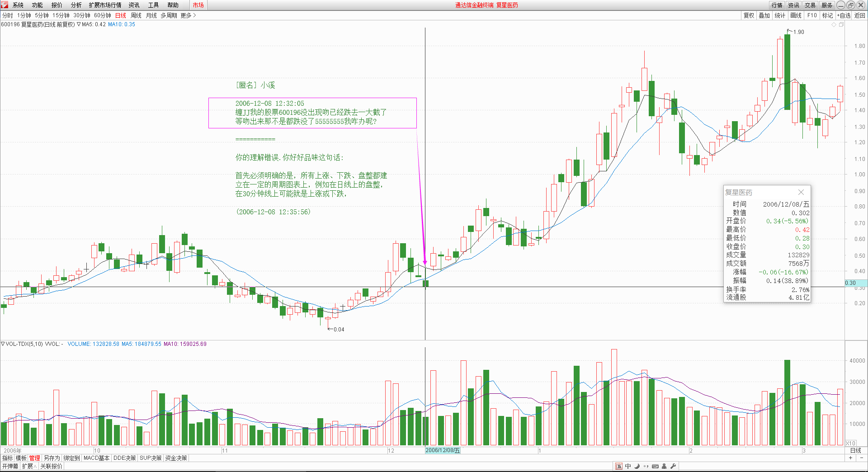This screenshot has width=868, height=472.
Task: Open the 资讯 menu in menu bar
Action: (x=134, y=5)
